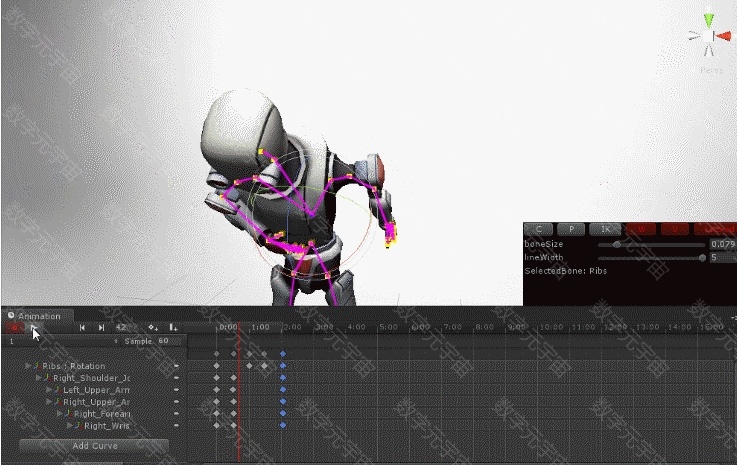Viewport: 737px width, 465px height.
Task: Expand the Left_Upper_Arm curve row
Action: coord(50,390)
